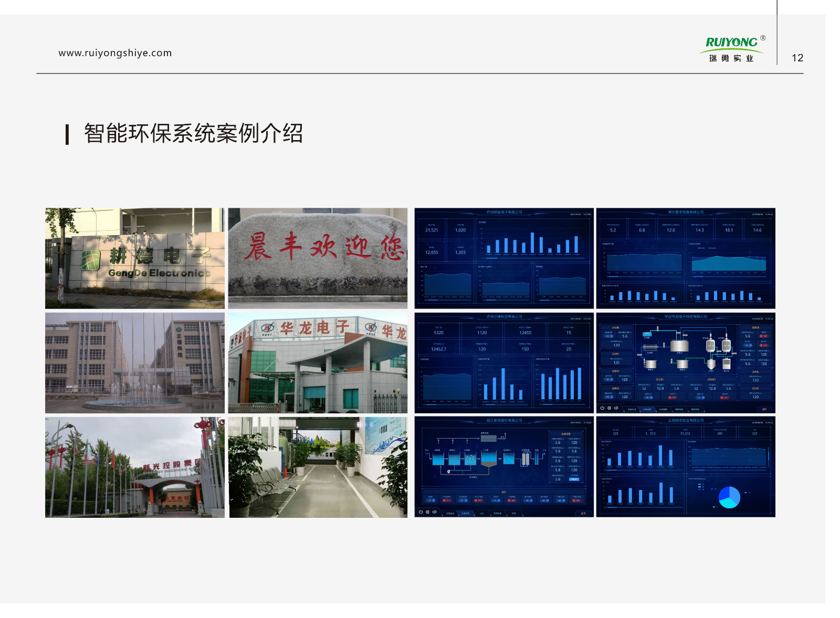
Task: Click the 常州晨丰电镀有限公司 dashboard title
Action: tap(686, 212)
